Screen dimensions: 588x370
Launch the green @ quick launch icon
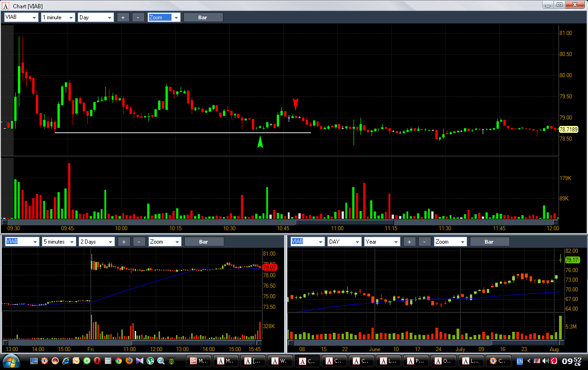click(87, 361)
